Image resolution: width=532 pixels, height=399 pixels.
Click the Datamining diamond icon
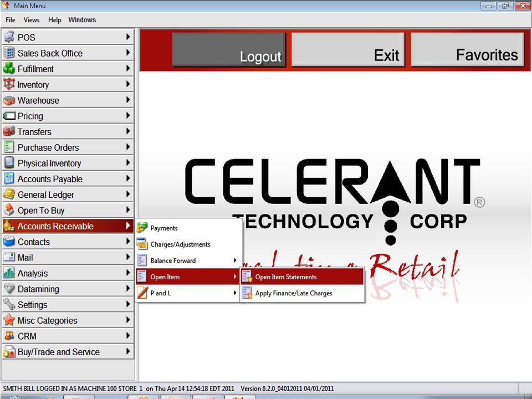tap(9, 289)
